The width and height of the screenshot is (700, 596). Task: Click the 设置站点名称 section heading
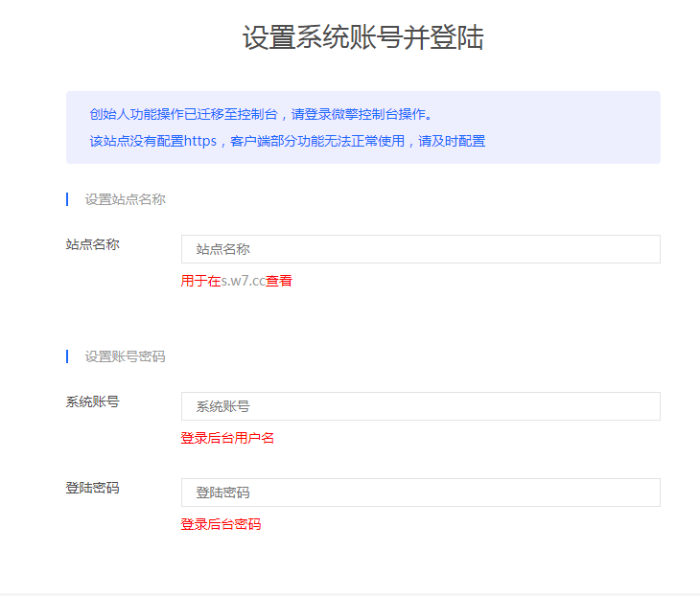[125, 199]
